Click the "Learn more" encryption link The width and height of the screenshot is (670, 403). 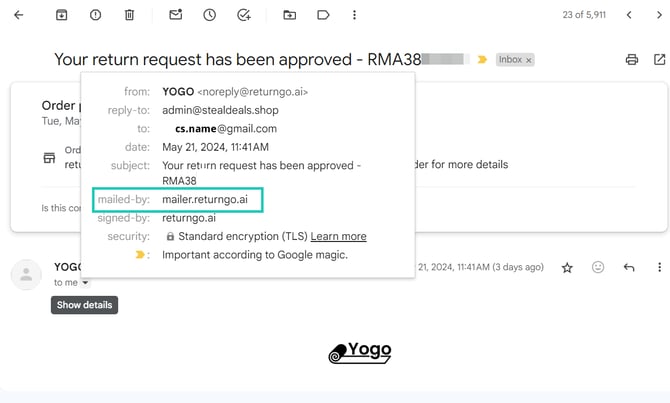338,237
